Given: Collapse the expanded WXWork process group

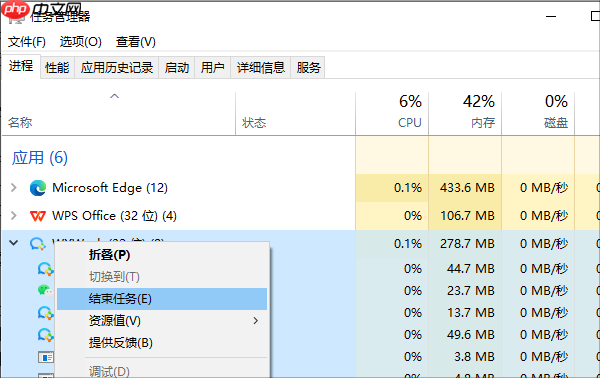Looking at the screenshot, I should [x=14, y=243].
